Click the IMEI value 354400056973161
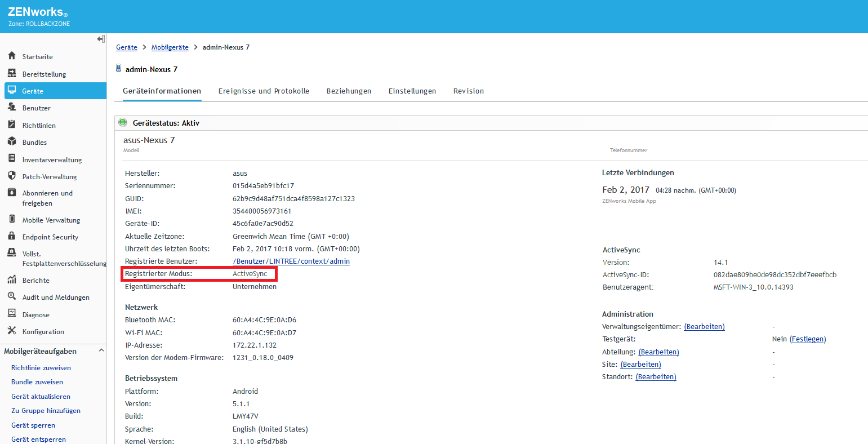 tap(262, 211)
